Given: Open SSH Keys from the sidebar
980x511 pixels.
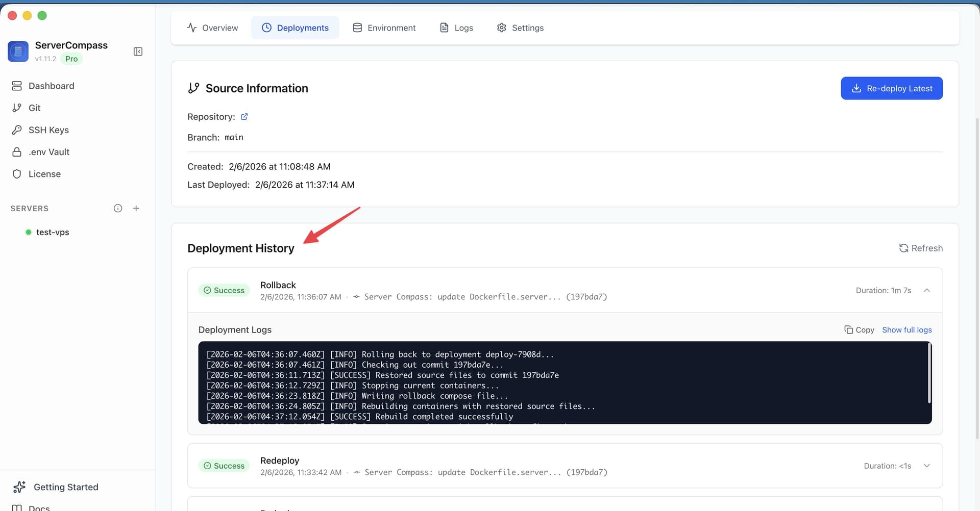Looking at the screenshot, I should pyautogui.click(x=48, y=130).
